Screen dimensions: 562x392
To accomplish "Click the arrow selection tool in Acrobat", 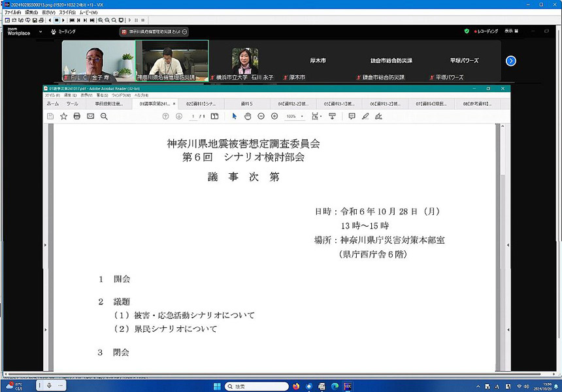I will point(235,116).
